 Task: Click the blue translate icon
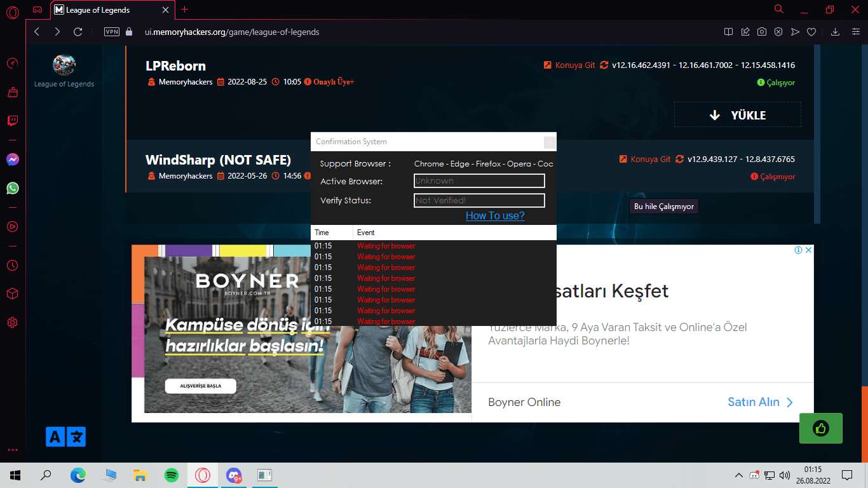point(65,437)
